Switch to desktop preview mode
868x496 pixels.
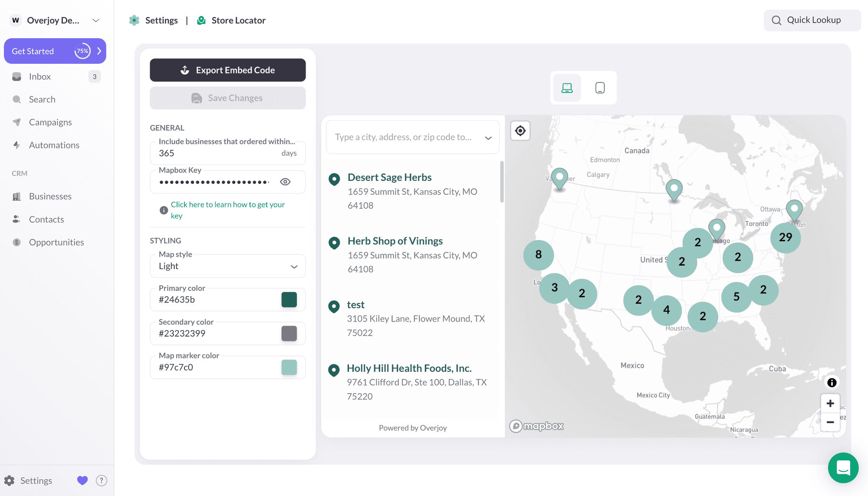click(x=567, y=88)
